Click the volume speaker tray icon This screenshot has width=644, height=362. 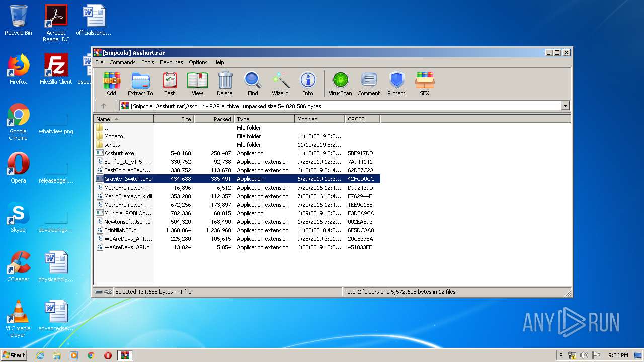click(584, 355)
